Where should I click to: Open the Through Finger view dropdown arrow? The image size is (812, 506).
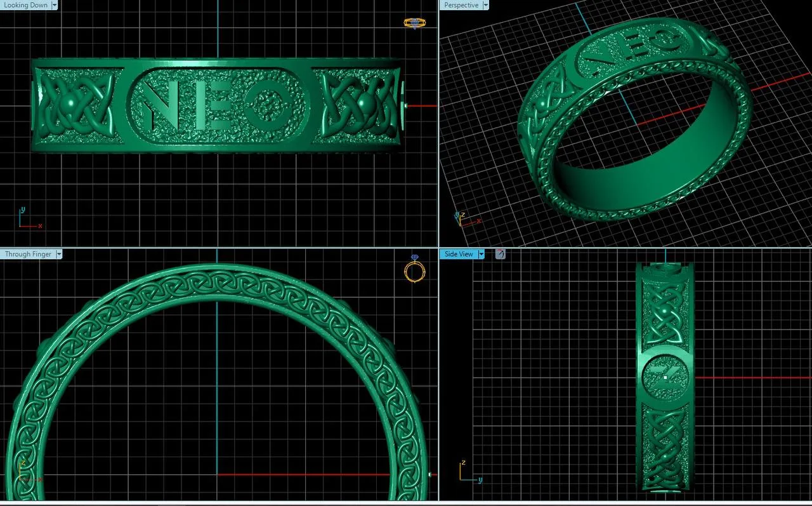click(59, 254)
